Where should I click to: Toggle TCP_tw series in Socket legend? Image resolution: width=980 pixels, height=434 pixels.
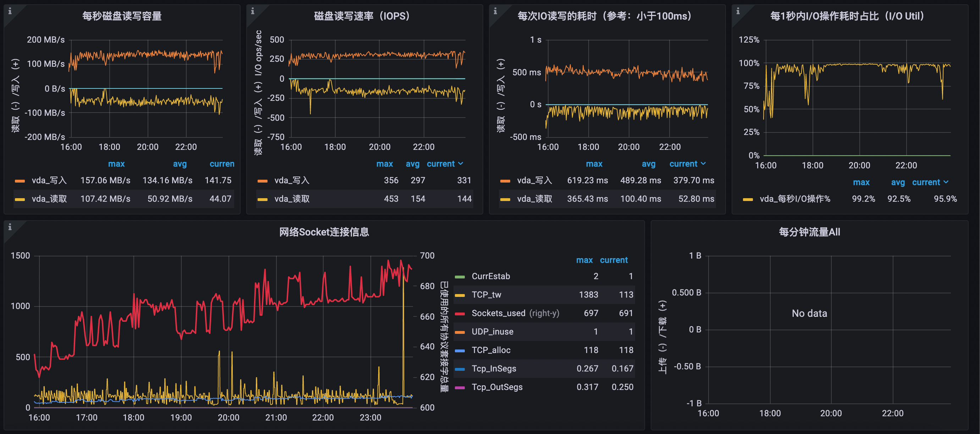click(x=486, y=295)
